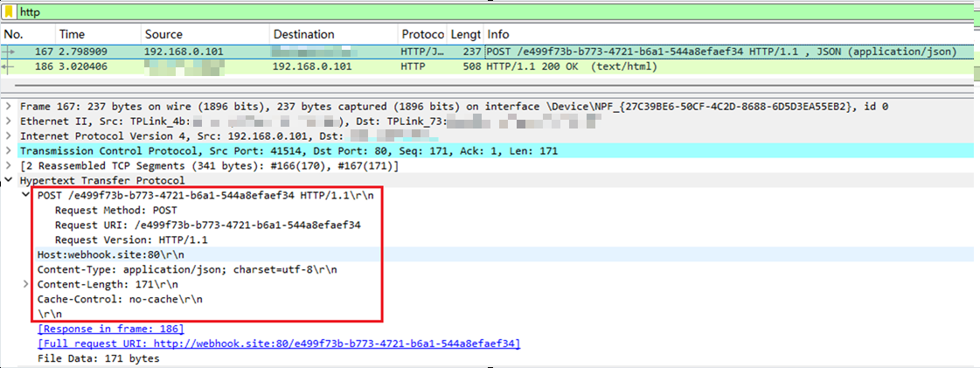Click the HTTP/J... protocol cell
The image size is (980, 368).
(x=422, y=52)
